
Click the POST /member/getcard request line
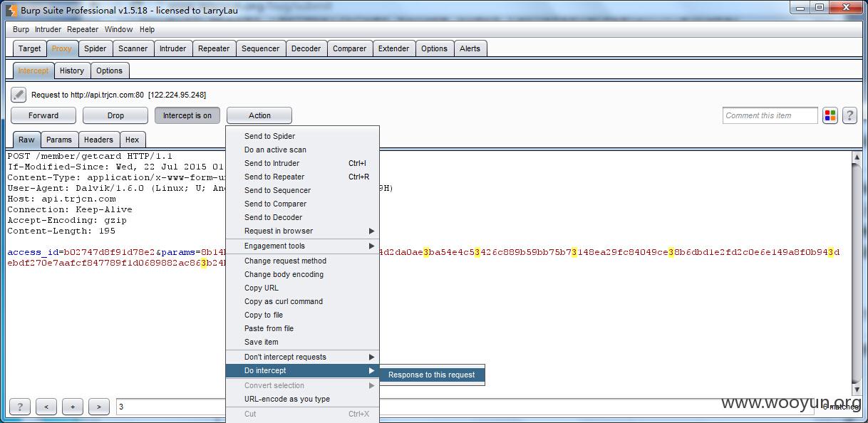91,156
